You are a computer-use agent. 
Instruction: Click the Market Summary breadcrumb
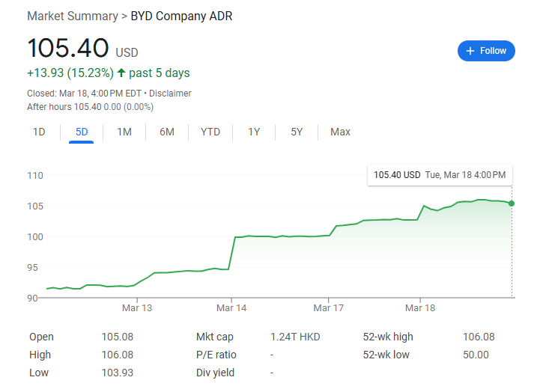(72, 16)
